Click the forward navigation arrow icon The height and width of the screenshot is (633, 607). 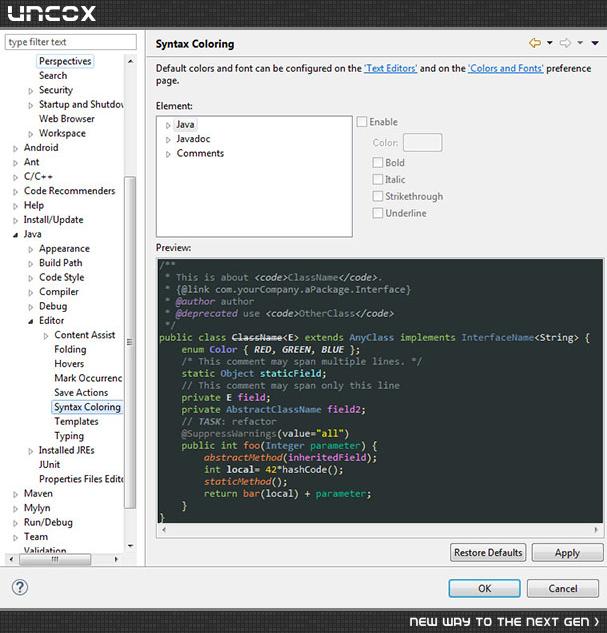click(565, 43)
